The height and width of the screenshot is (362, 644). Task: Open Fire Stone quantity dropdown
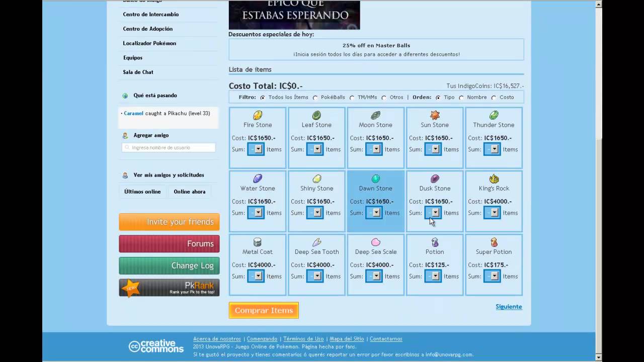point(256,149)
